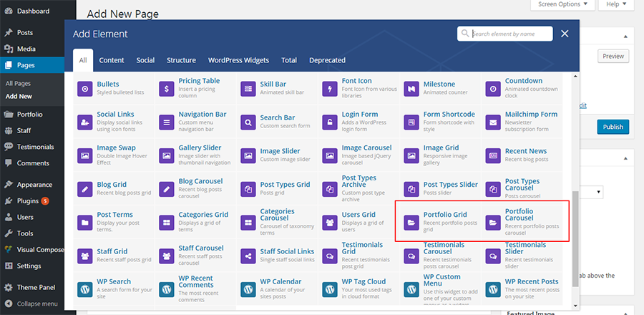
Task: Show the Deprecated elements tab
Action: click(x=326, y=60)
